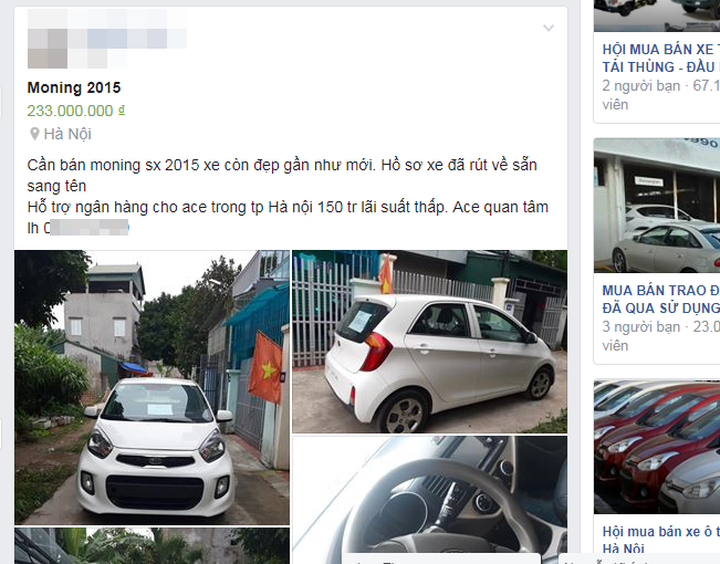The width and height of the screenshot is (720, 564).
Task: Click the truck group cover image at top
Action: point(657,16)
